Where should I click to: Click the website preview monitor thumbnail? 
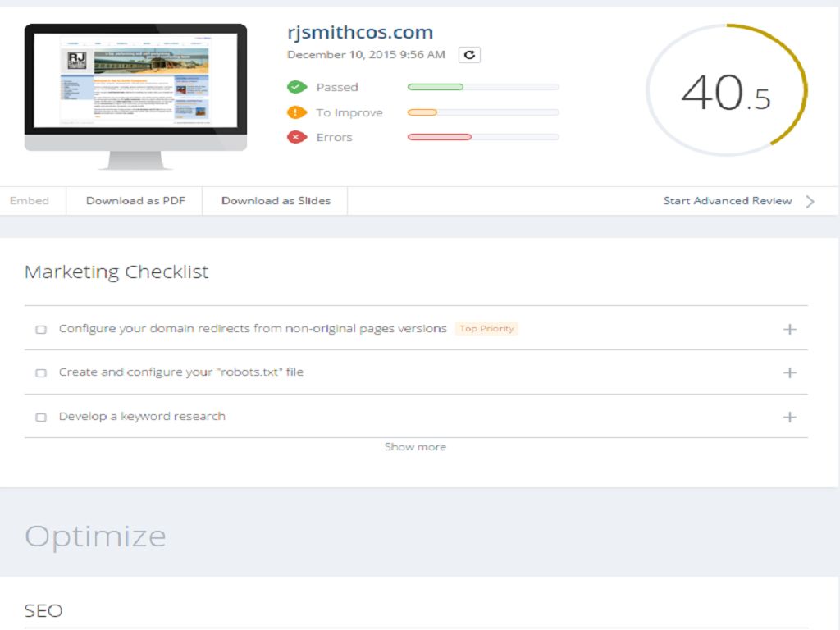point(135,97)
